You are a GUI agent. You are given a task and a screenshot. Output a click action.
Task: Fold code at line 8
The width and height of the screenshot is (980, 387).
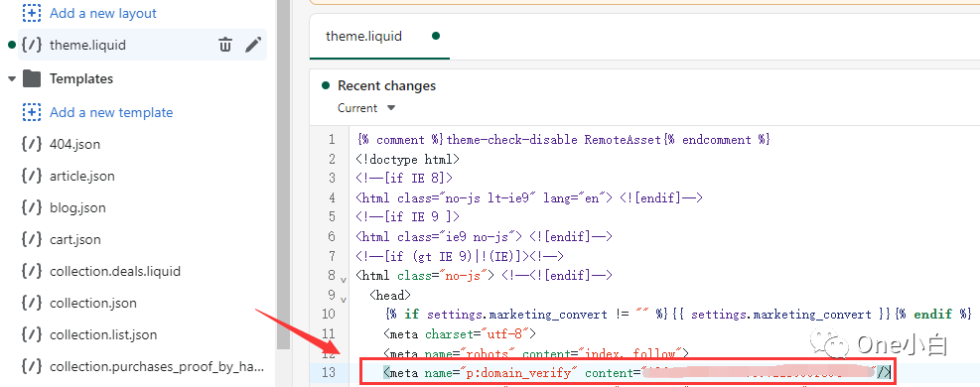(x=344, y=279)
